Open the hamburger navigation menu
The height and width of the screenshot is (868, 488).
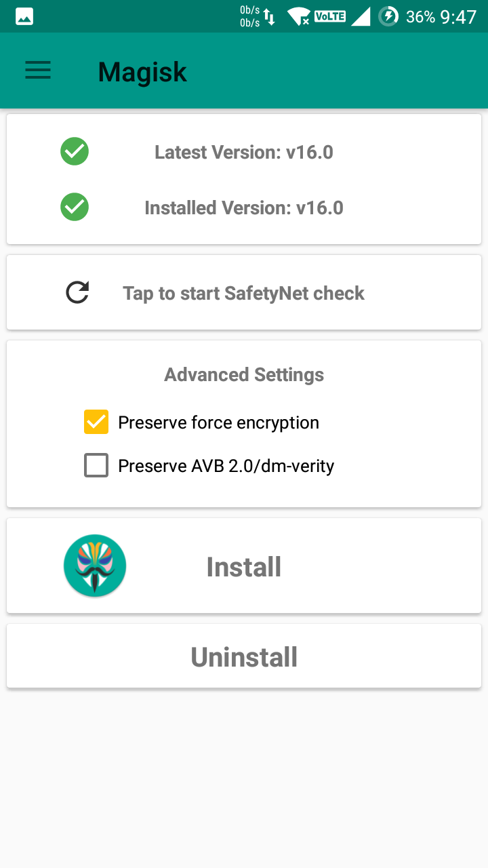pos(38,71)
